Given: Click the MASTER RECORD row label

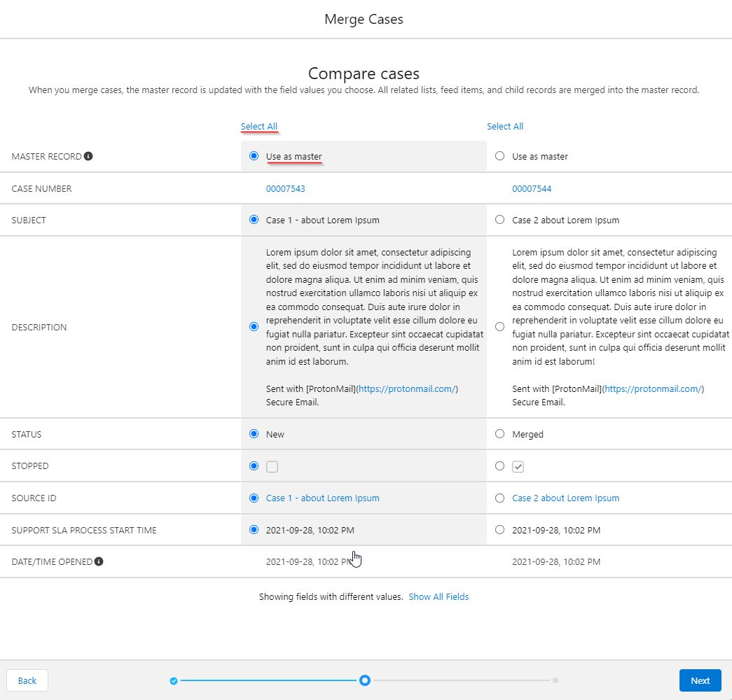Looking at the screenshot, I should click(x=47, y=156).
